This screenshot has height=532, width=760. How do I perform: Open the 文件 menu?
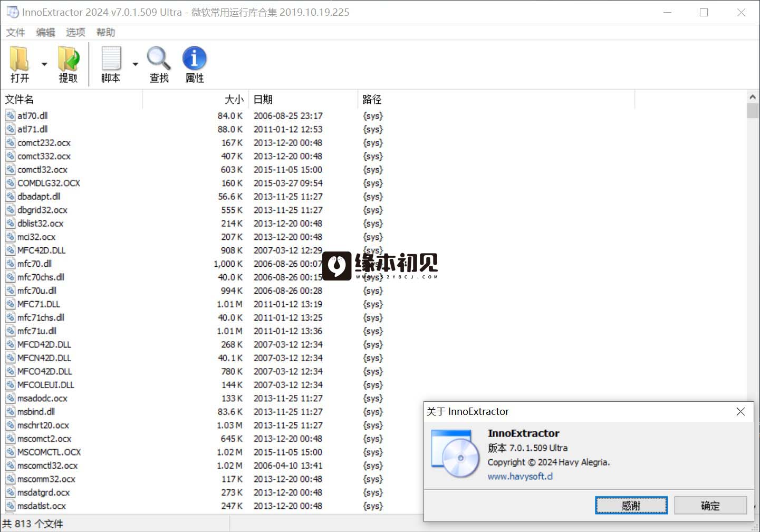[x=15, y=32]
